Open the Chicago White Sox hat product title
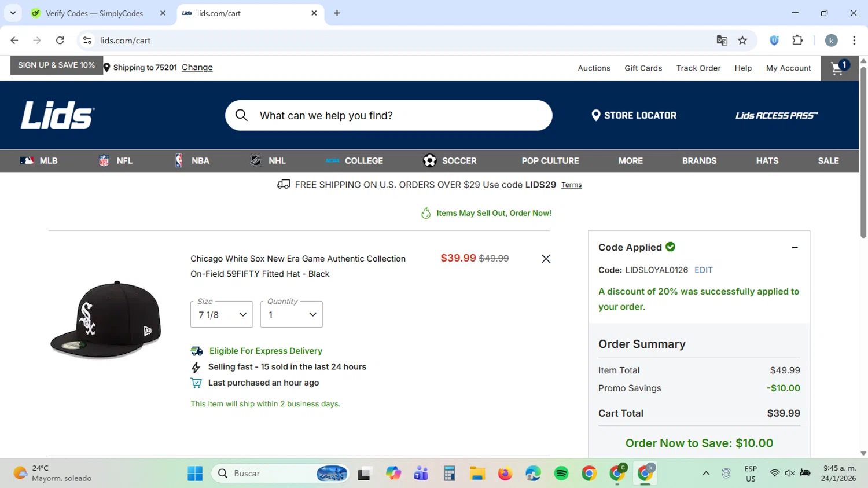 [x=298, y=266]
